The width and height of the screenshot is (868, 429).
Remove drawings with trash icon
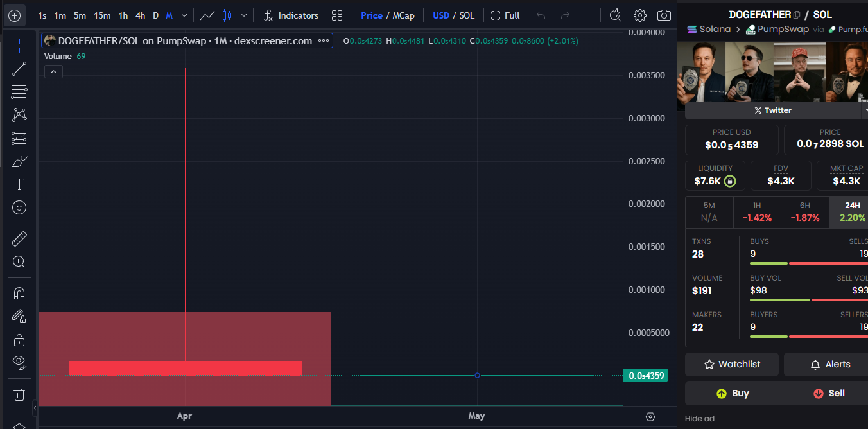19,394
